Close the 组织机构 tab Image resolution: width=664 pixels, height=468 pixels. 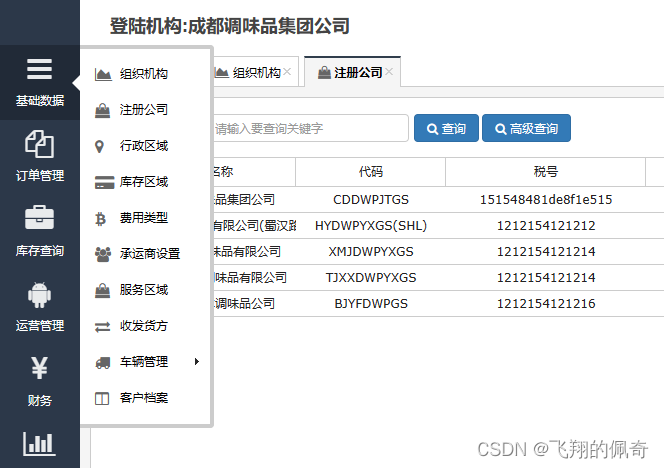pyautogui.click(x=287, y=72)
